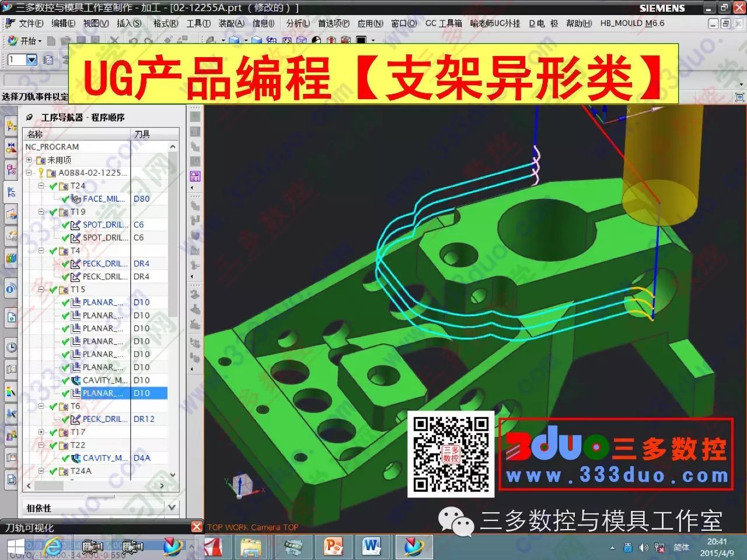Collapse the T19 group
Image resolution: width=747 pixels, height=560 pixels.
(x=41, y=212)
